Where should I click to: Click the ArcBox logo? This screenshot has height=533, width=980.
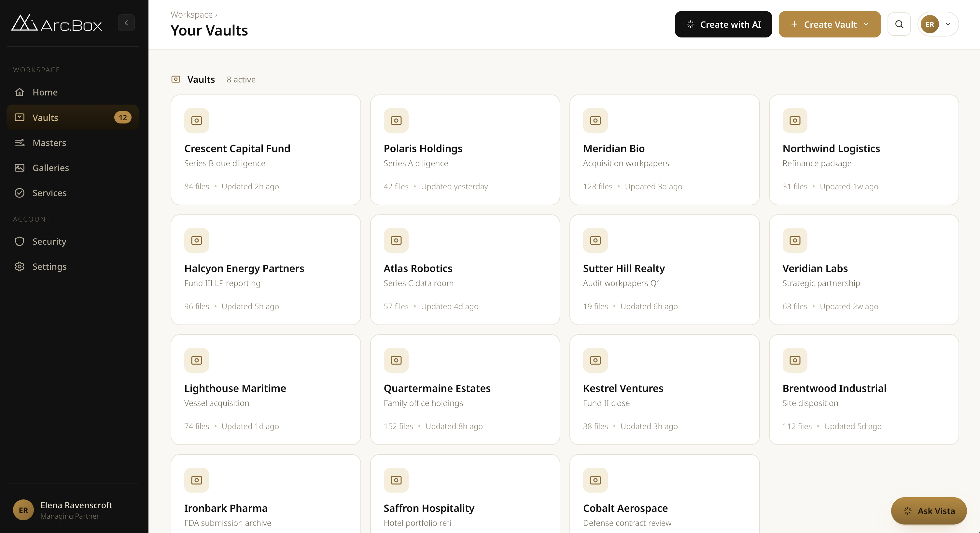point(56,23)
